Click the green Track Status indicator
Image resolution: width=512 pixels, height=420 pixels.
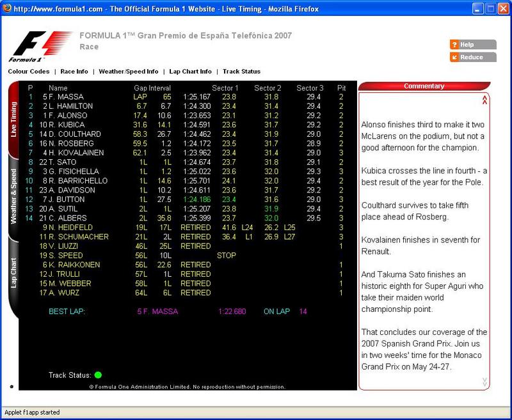point(98,375)
